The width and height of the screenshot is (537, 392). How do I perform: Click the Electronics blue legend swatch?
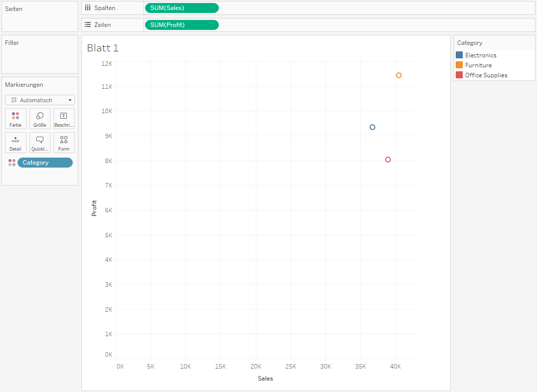459,55
